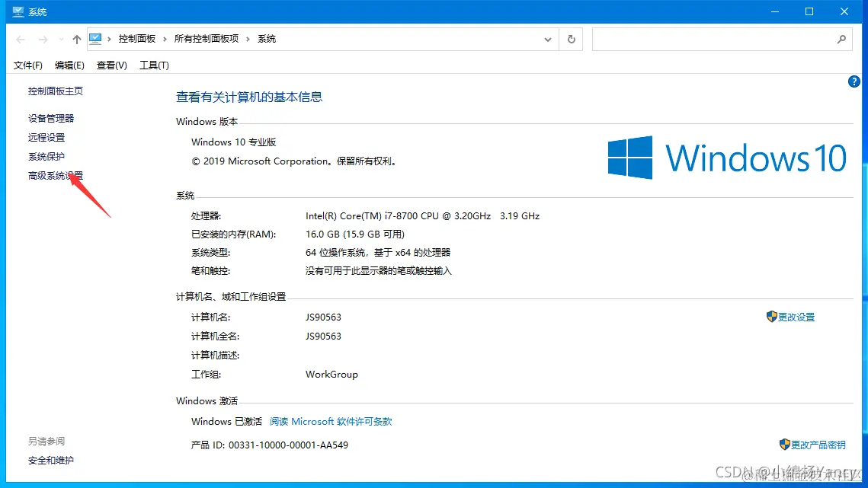Expand chevron before 控制面板 breadcrumb
Screen dimensions: 868x488
point(109,39)
